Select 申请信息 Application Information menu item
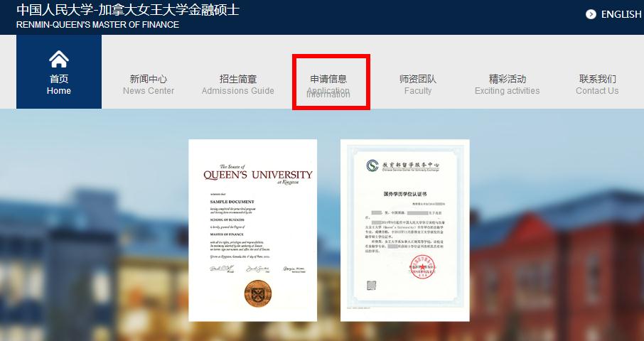 [328, 84]
